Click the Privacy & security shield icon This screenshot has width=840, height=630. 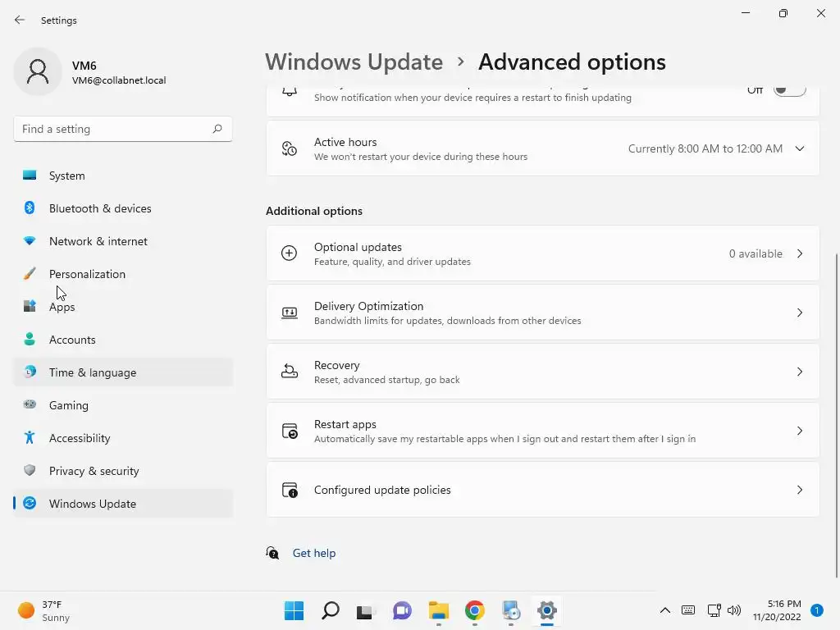tap(30, 470)
